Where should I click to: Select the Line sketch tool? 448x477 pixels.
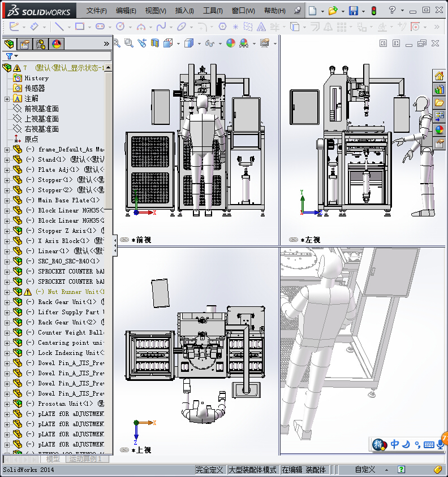59,27
